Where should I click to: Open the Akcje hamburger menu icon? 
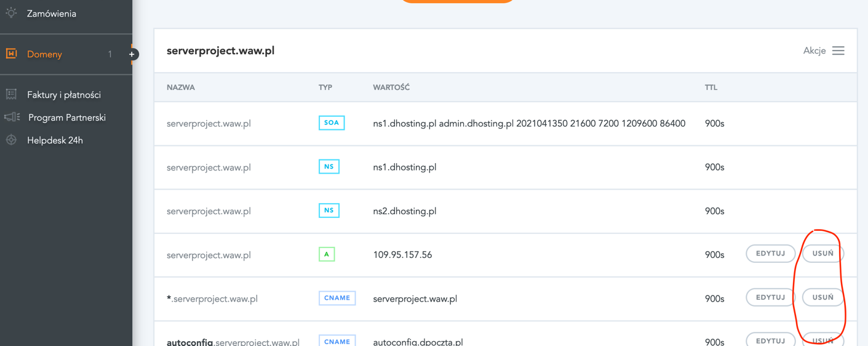(838, 50)
